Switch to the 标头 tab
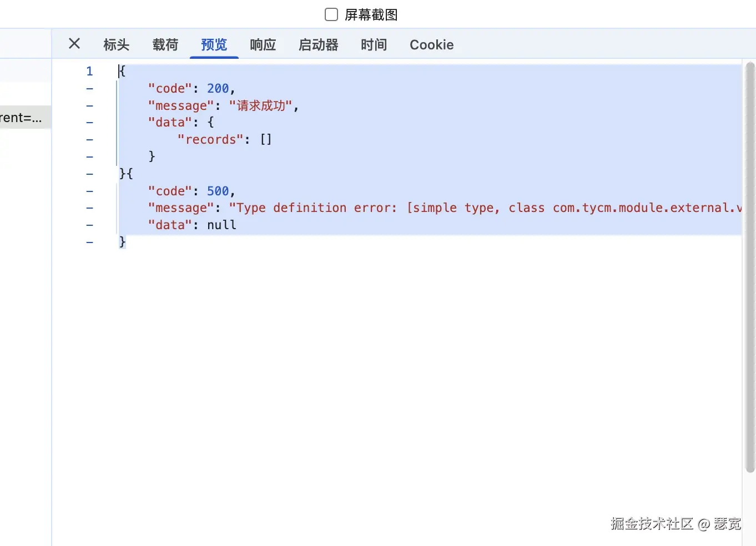 tap(116, 45)
